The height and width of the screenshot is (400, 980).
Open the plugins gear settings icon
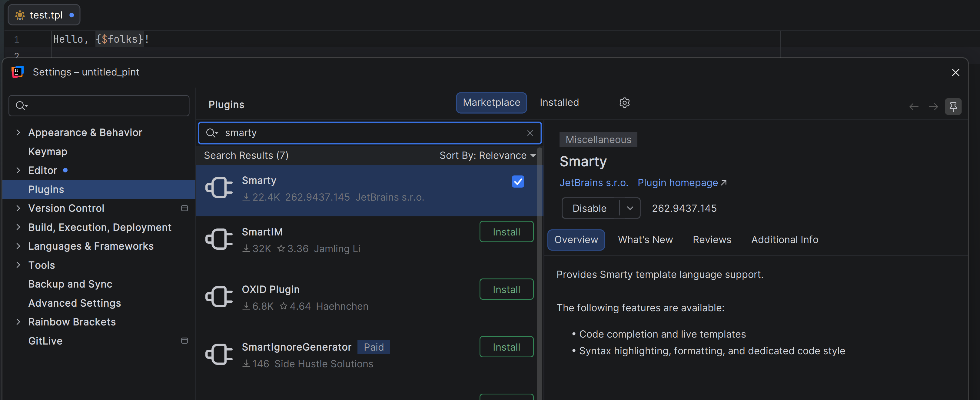pyautogui.click(x=624, y=103)
